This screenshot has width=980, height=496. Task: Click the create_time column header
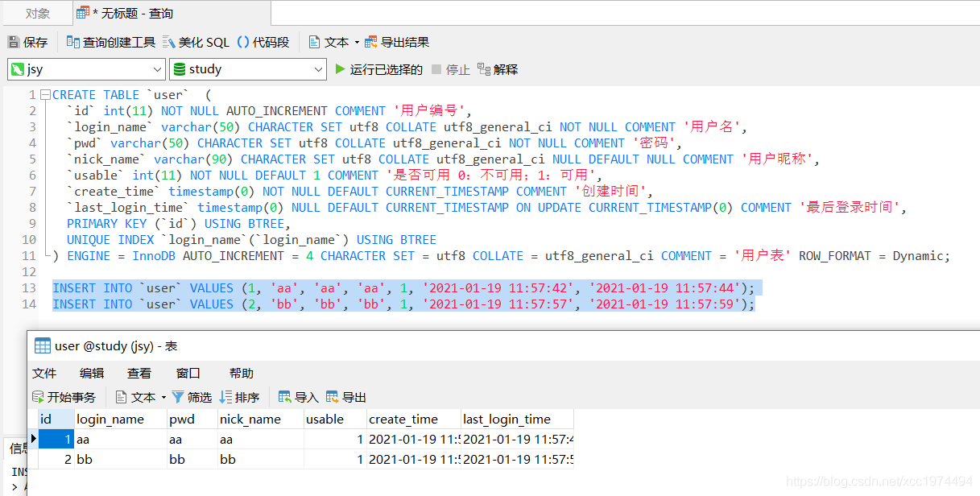tap(414, 419)
